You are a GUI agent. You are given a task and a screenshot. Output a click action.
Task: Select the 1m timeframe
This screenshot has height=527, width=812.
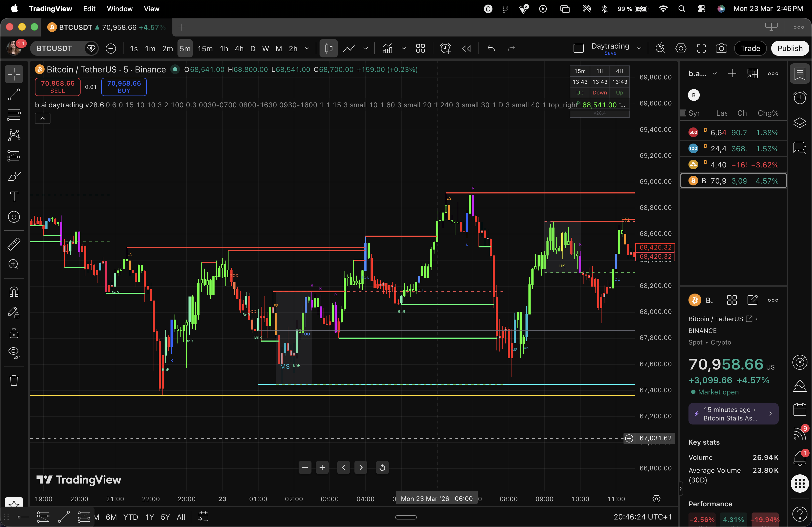click(x=150, y=48)
